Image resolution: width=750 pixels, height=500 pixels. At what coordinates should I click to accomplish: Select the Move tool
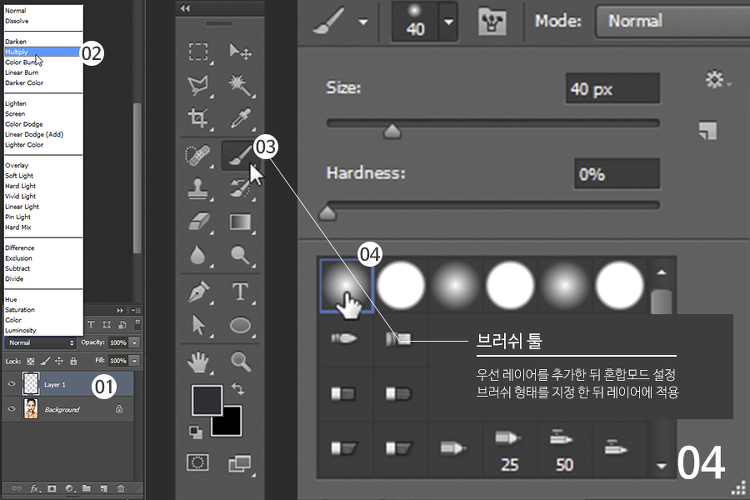pos(240,52)
